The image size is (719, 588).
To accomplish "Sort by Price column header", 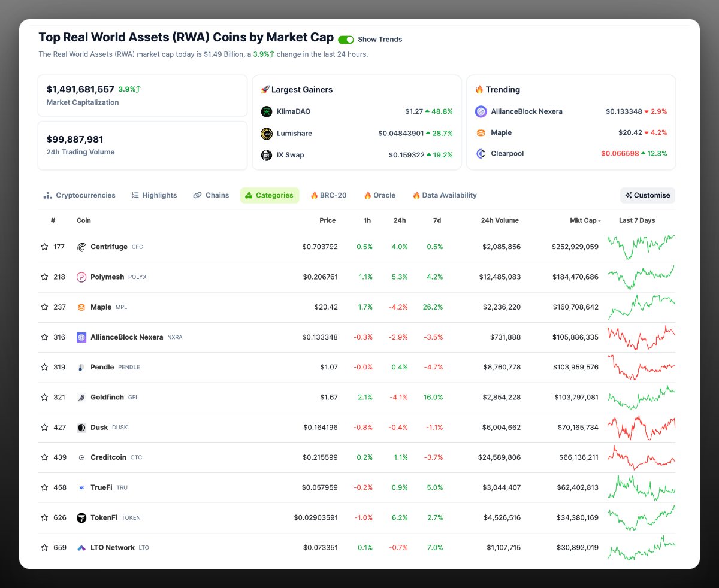I will 328,220.
